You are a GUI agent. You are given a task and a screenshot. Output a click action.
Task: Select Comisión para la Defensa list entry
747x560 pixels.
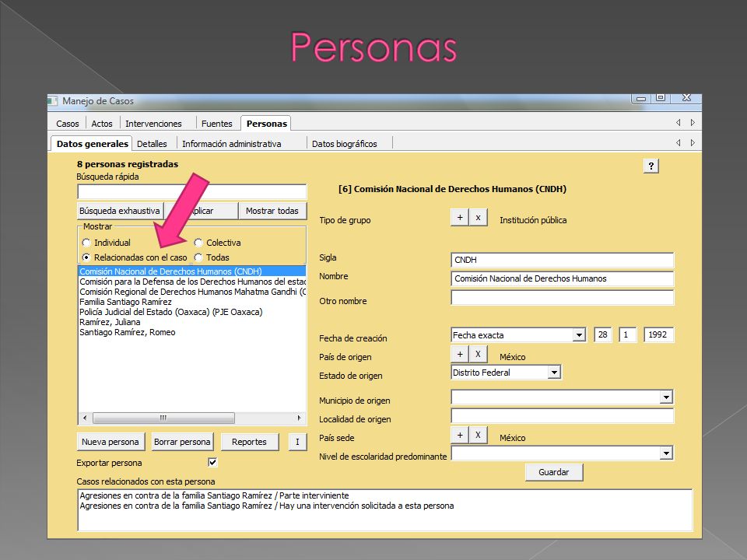coord(191,282)
